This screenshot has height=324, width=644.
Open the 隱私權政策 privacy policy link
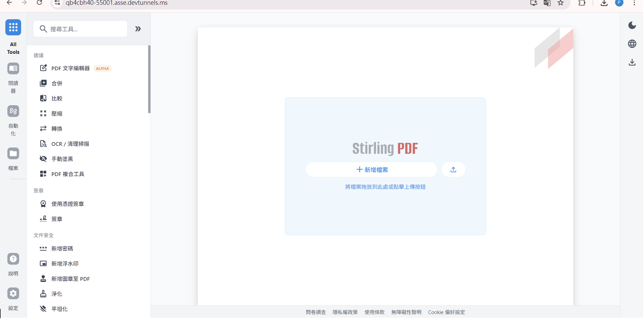(345, 312)
